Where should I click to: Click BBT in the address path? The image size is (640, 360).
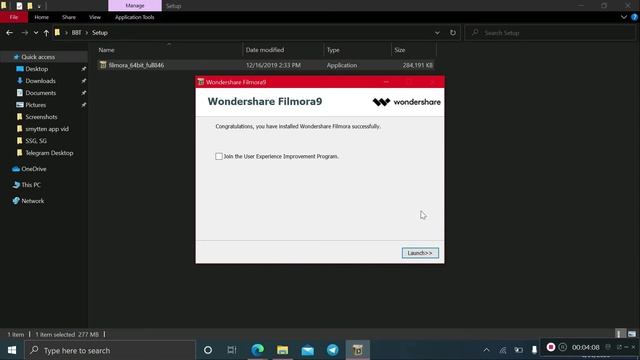76,33
